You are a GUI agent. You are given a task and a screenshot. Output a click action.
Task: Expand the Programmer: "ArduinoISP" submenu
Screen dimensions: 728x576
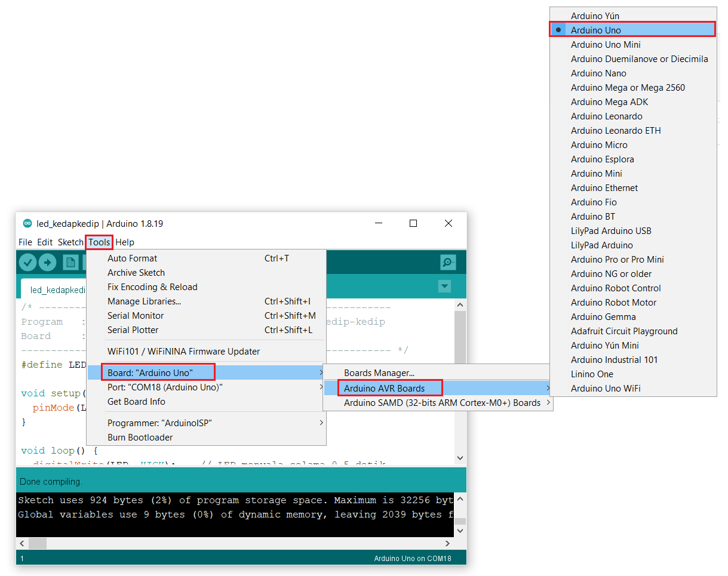pos(207,423)
